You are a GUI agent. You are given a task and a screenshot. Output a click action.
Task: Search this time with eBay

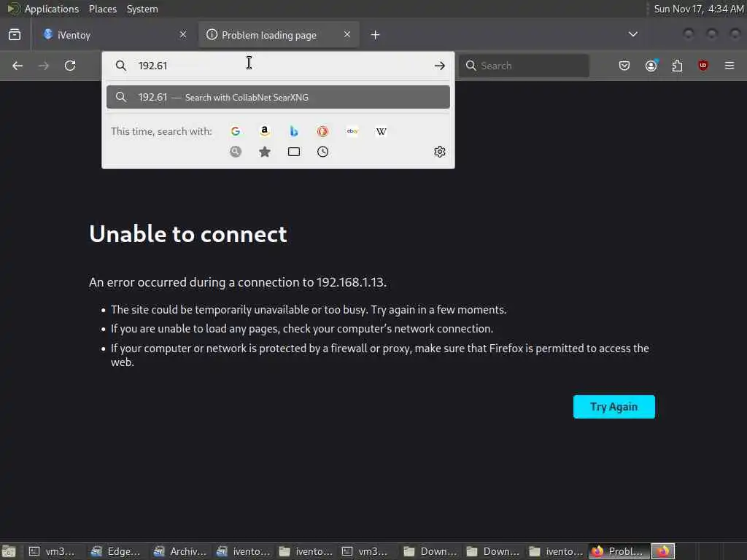pos(352,131)
